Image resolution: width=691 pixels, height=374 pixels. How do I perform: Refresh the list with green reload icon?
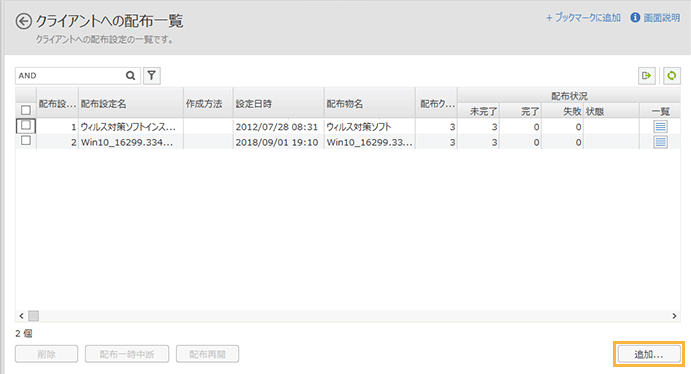[x=672, y=76]
